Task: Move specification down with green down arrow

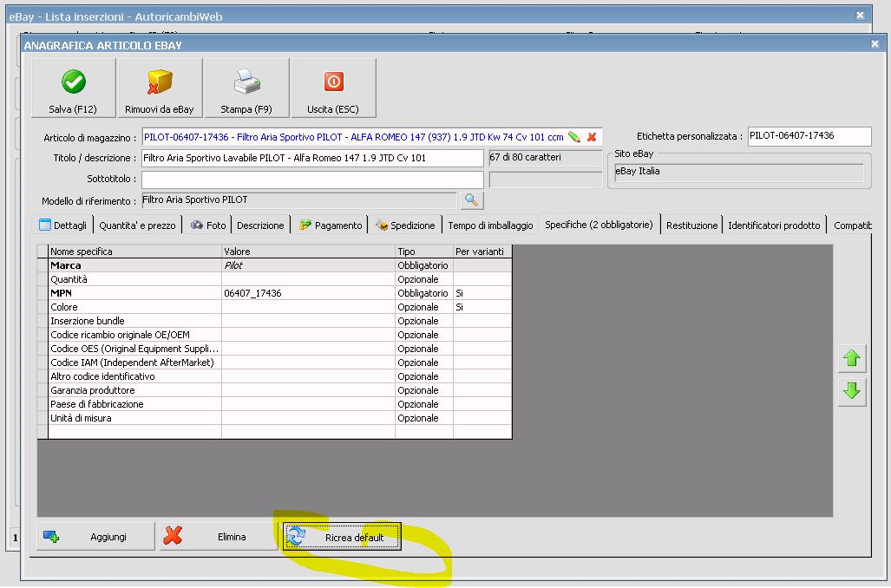Action: [852, 391]
